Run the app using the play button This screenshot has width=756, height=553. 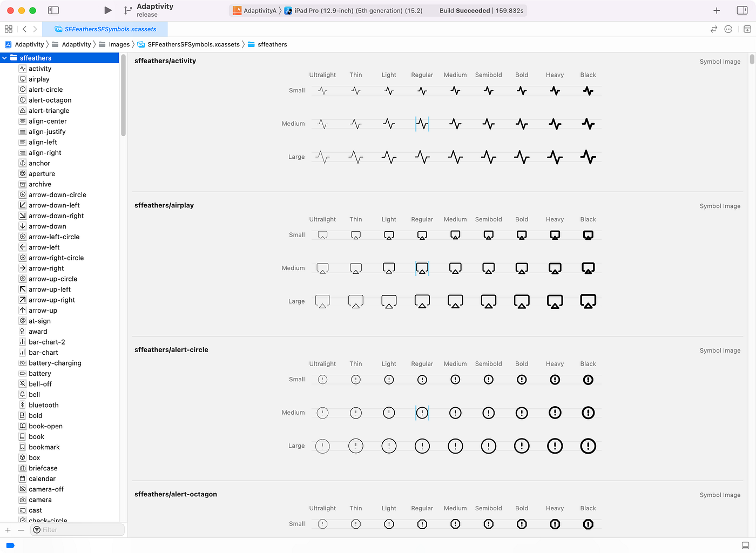(x=107, y=10)
